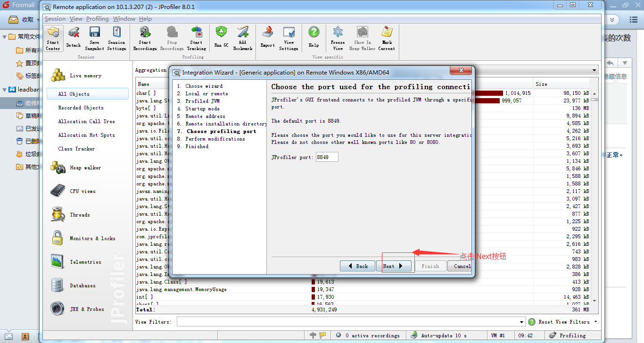Select Allocation Hot Spots view
This screenshot has height=343, width=644.
click(86, 135)
